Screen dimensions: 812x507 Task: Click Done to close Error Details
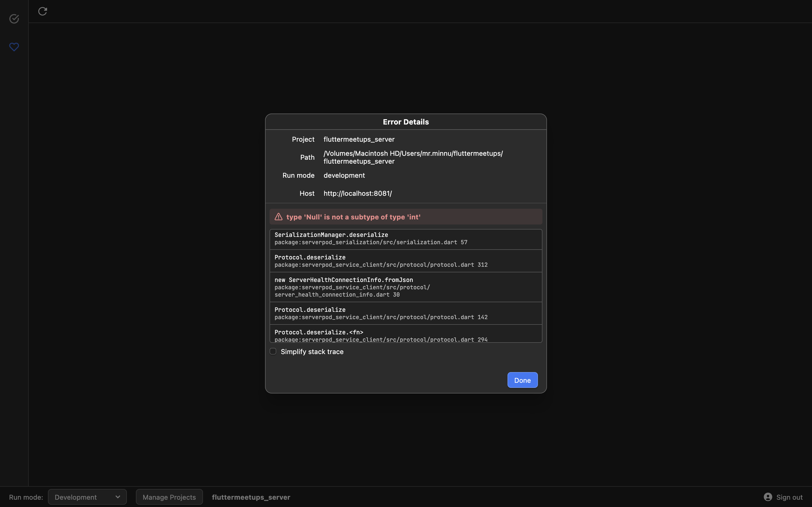click(522, 380)
